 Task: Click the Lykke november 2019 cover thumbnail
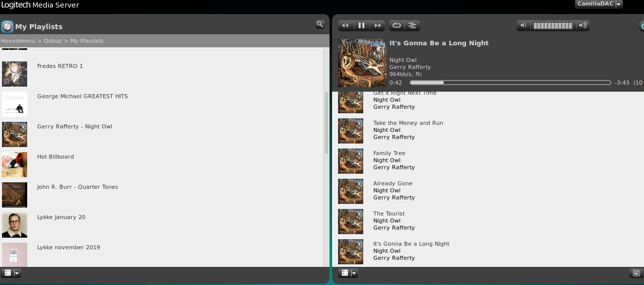click(x=15, y=254)
